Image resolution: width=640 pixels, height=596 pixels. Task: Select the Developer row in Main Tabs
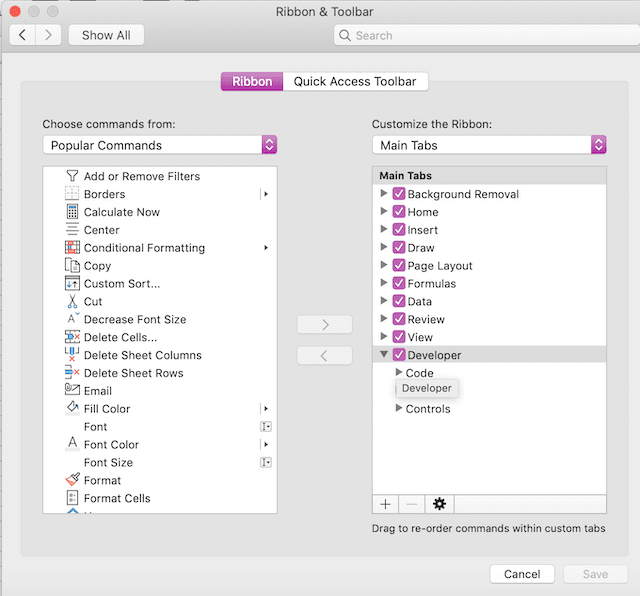pyautogui.click(x=489, y=354)
